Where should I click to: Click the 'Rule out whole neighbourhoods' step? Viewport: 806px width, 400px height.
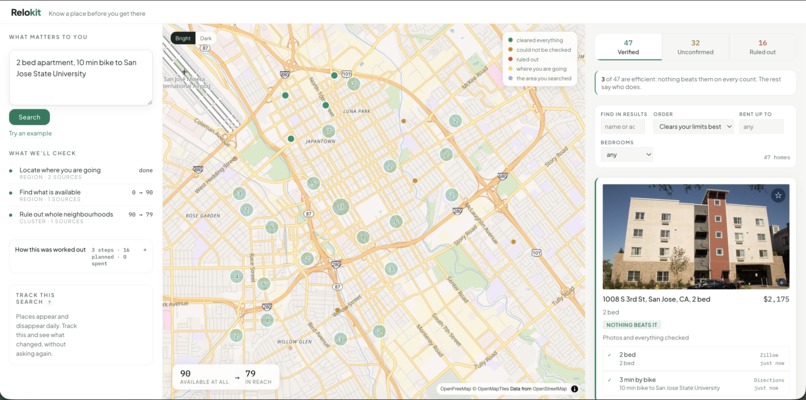(81, 217)
